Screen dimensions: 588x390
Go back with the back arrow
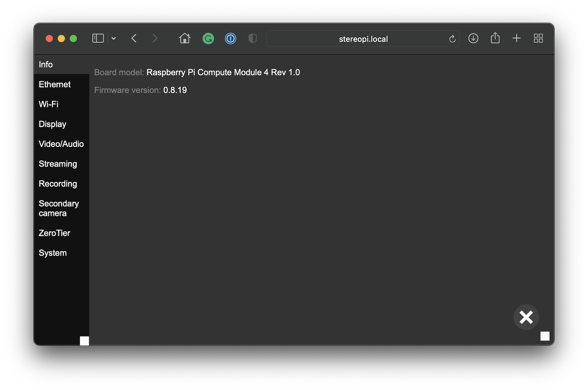134,38
